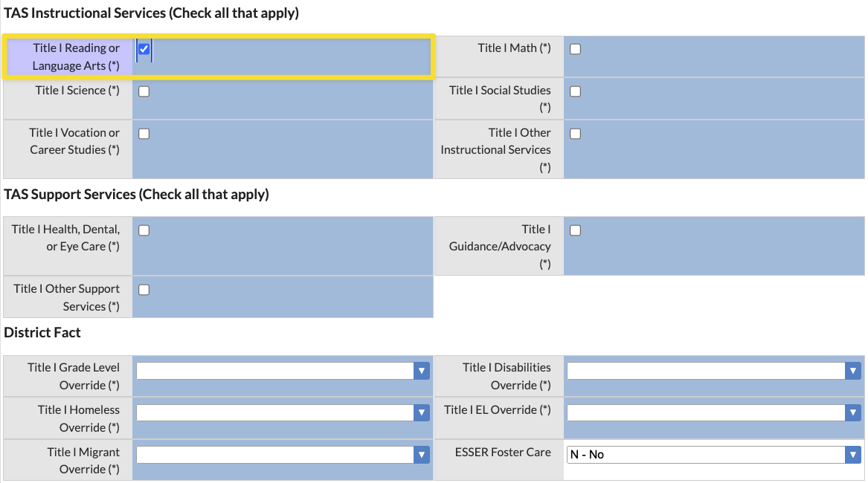
Task: Check Title I Other Support Services box
Action: pyautogui.click(x=144, y=290)
